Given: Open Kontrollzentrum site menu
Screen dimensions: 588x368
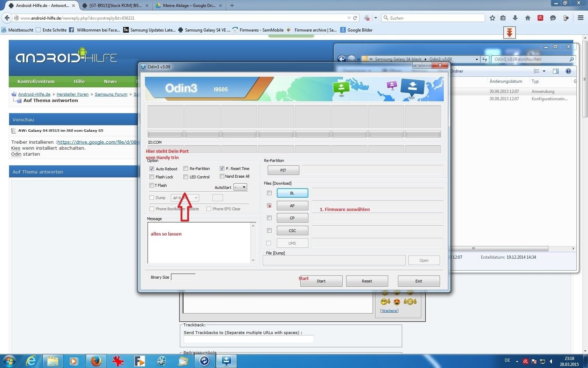Looking at the screenshot, I should pos(36,81).
